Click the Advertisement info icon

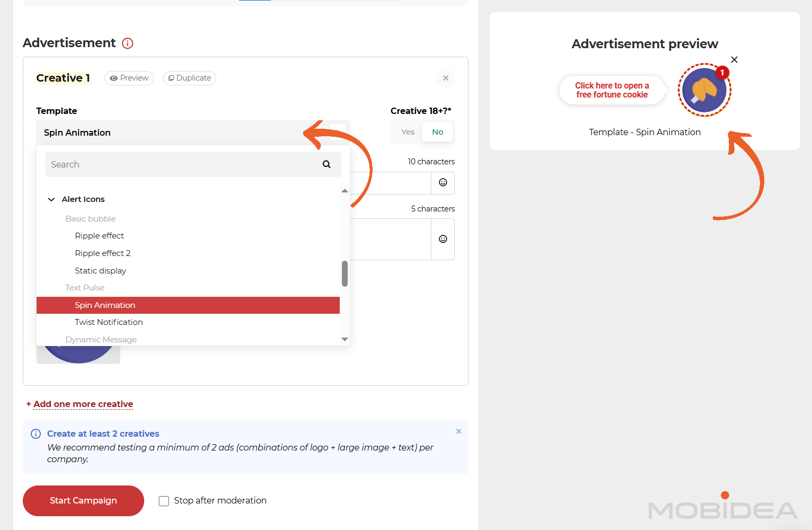click(x=127, y=43)
